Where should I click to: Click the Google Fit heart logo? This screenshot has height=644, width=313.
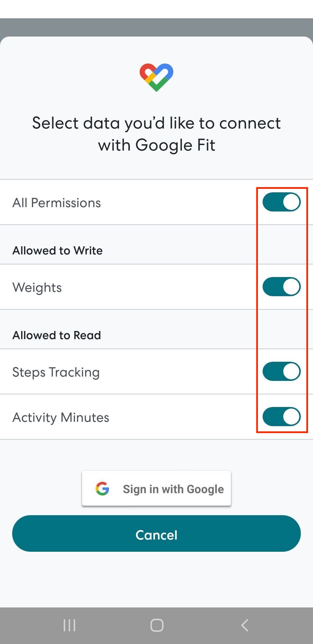tap(156, 76)
